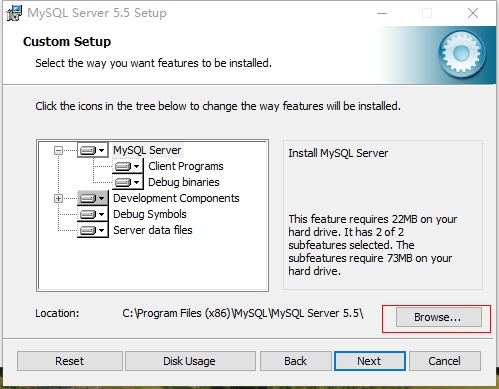Image resolution: width=499 pixels, height=389 pixels.
Task: Collapse the MySQL Server tree node
Action: pyautogui.click(x=58, y=151)
